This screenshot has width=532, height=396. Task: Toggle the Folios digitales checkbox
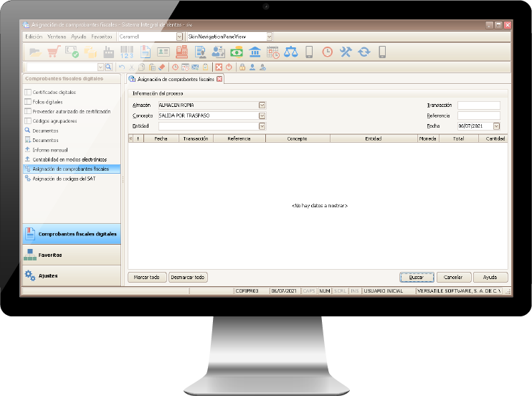point(28,102)
